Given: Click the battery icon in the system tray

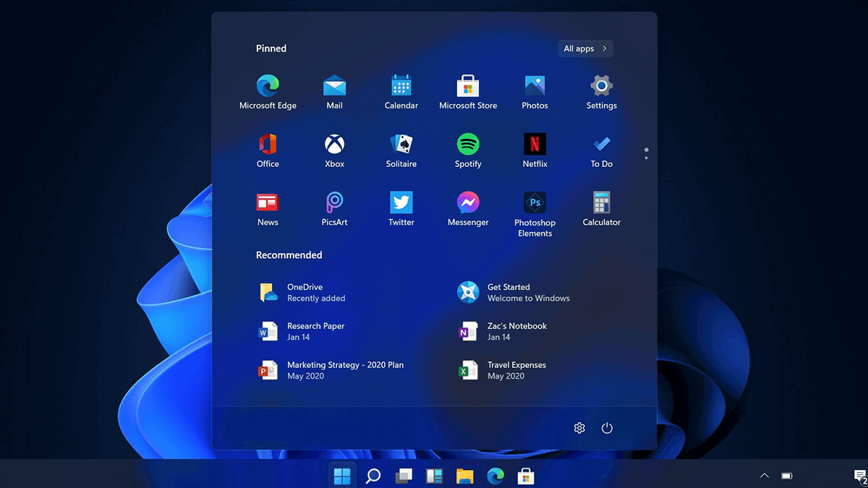Looking at the screenshot, I should [786, 475].
